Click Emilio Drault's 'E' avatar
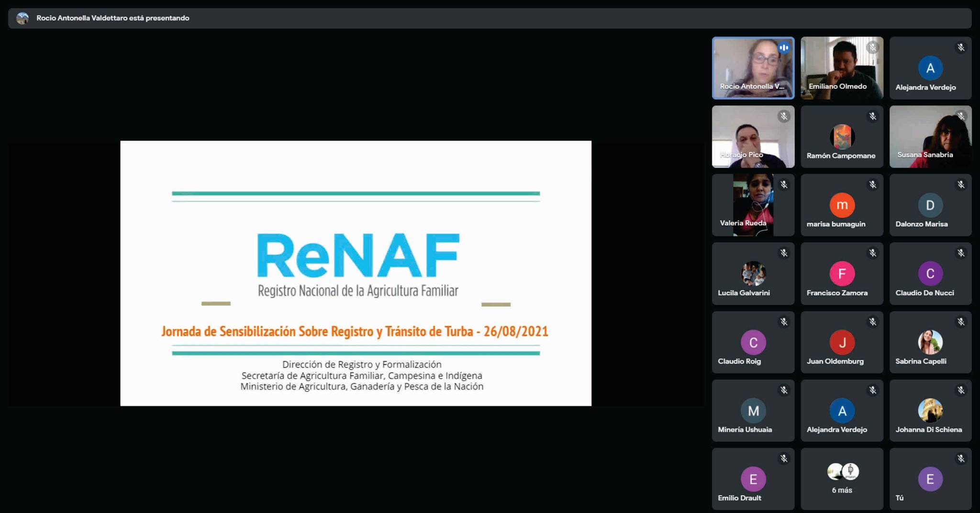980x513 pixels. (x=753, y=479)
